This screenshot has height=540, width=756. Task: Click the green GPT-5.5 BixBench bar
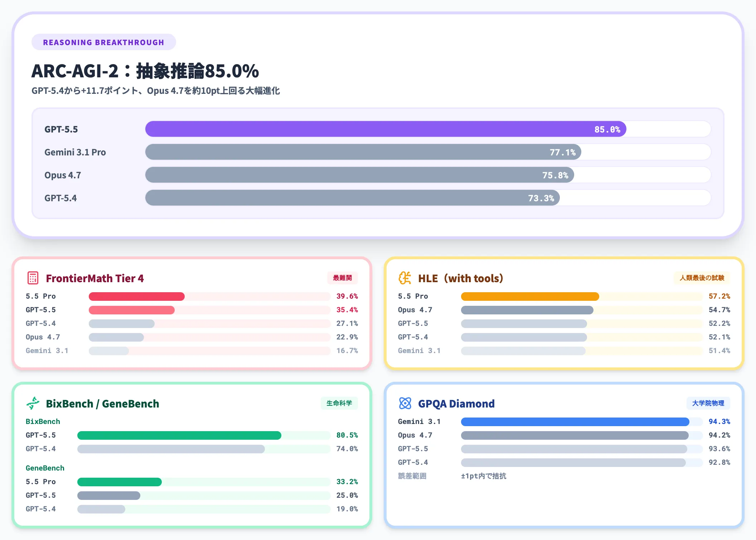[179, 435]
